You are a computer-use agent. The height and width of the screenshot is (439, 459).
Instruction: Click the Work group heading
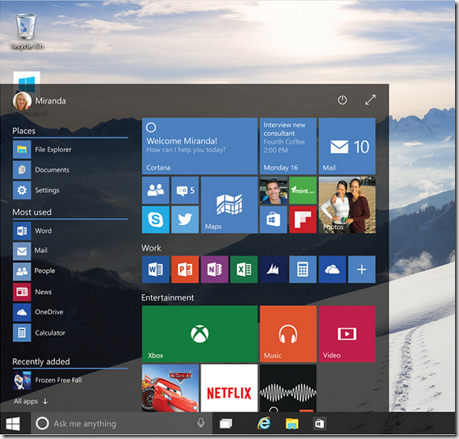click(x=151, y=248)
